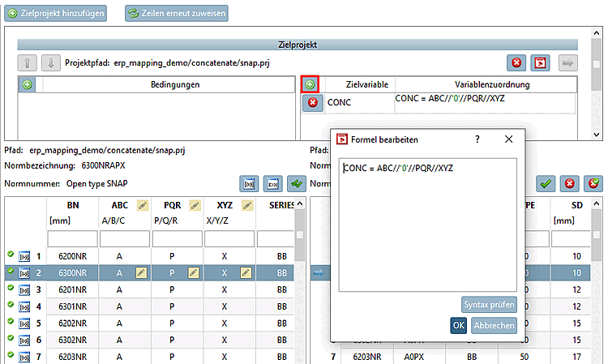Click Zielprojekt hinzufügen button
The height and width of the screenshot is (364, 608).
[x=55, y=13]
